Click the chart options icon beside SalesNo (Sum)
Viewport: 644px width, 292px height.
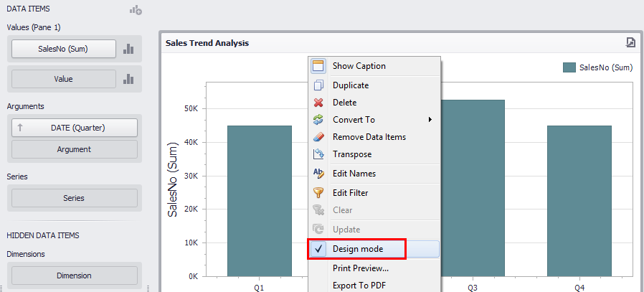click(x=128, y=49)
